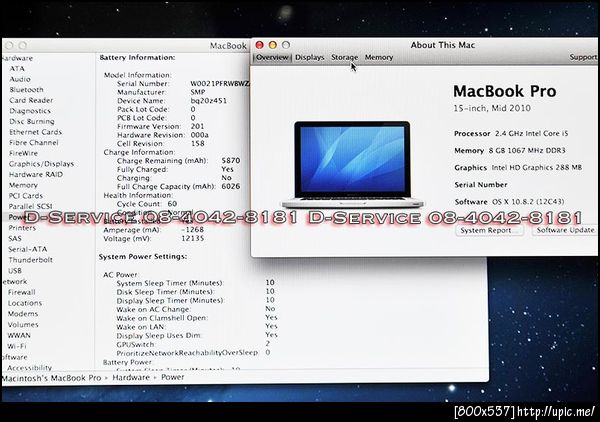
Task: Click the Voltage value 12135
Action: (192, 239)
